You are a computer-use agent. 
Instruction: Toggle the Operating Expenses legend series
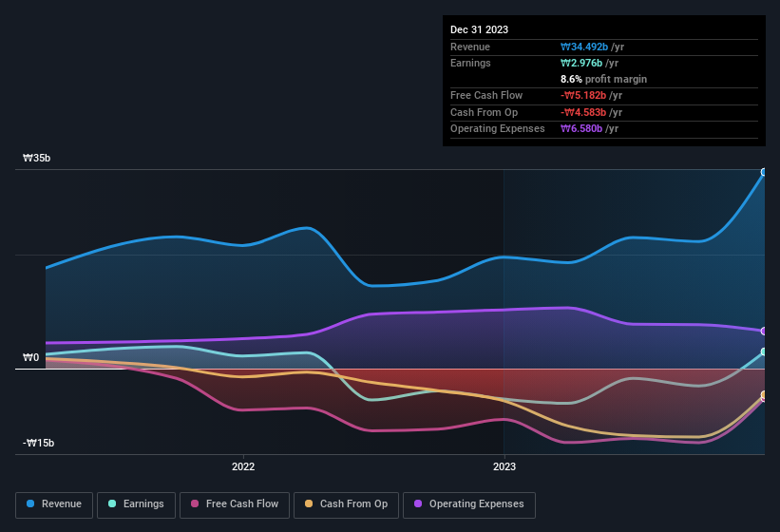point(469,504)
